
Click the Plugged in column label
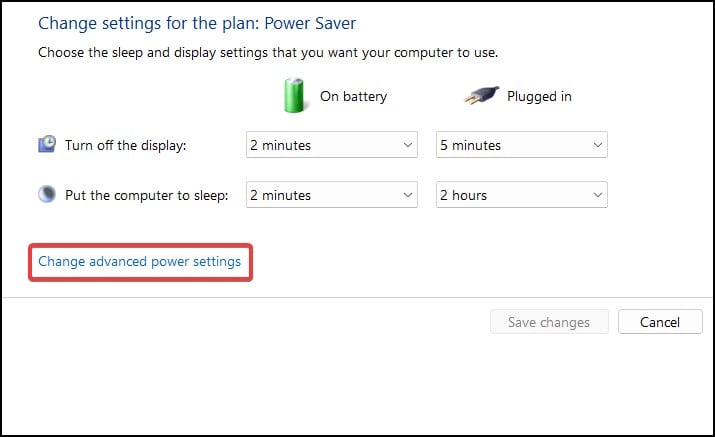(x=539, y=96)
